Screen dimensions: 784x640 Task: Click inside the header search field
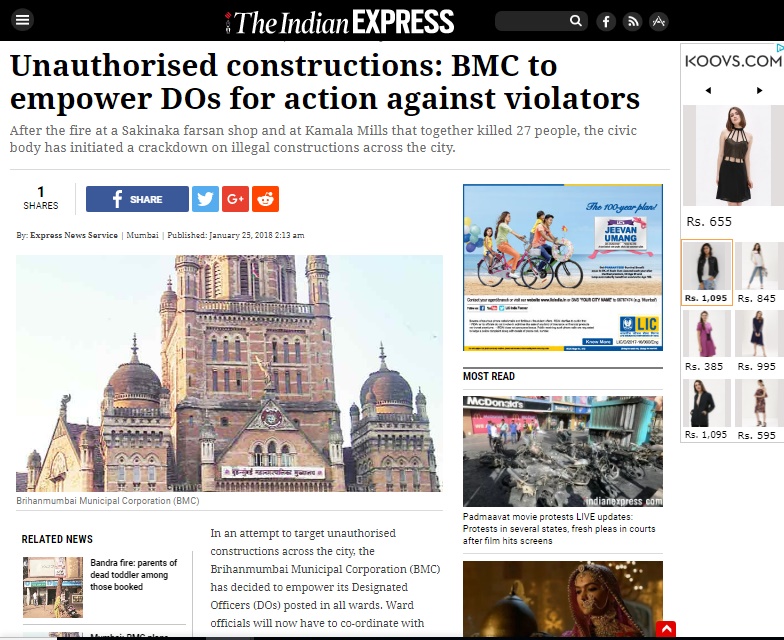point(532,21)
